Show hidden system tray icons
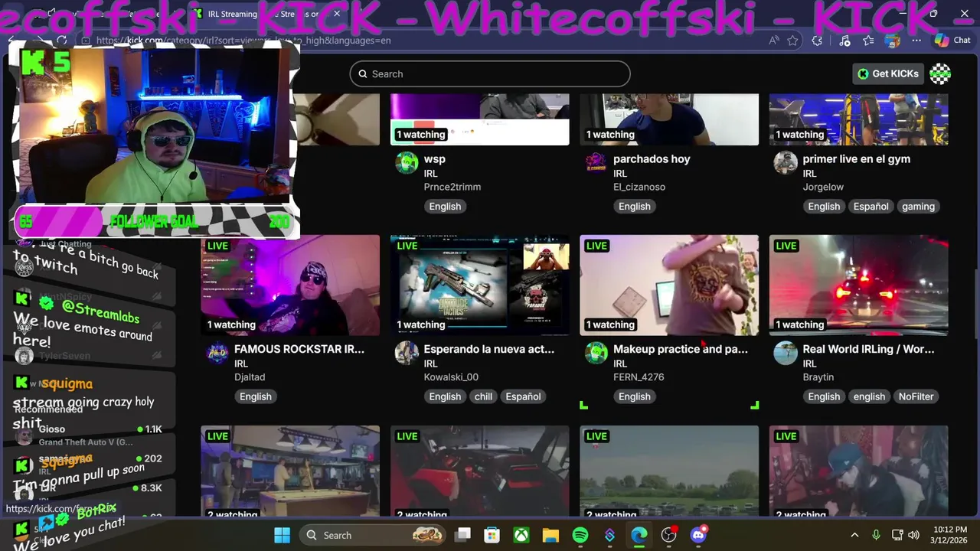The height and width of the screenshot is (551, 980). click(854, 535)
